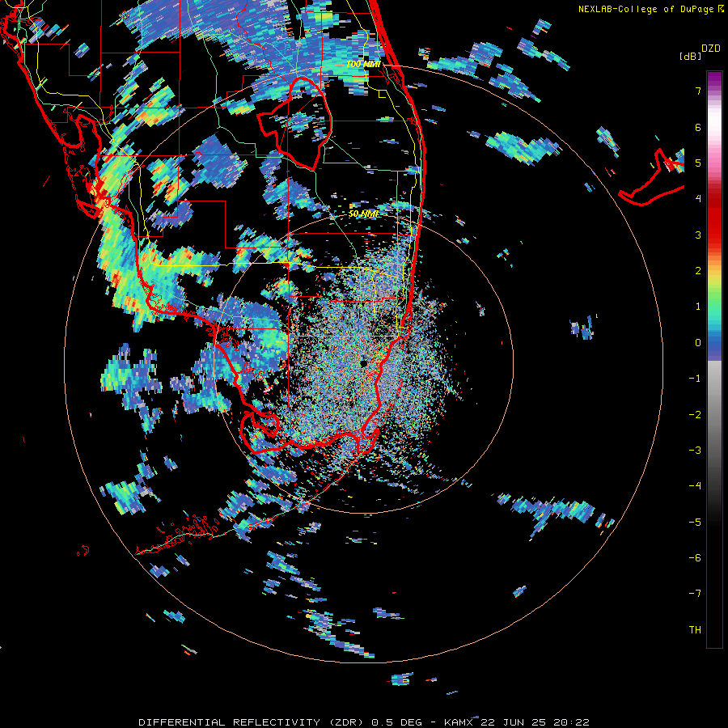Screen dimensions: 728x728
Task: Click the -5 value on color scale
Action: 695,522
